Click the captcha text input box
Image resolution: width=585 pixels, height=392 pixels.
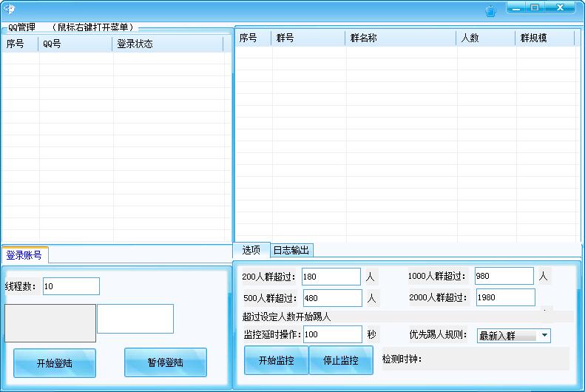(x=135, y=319)
